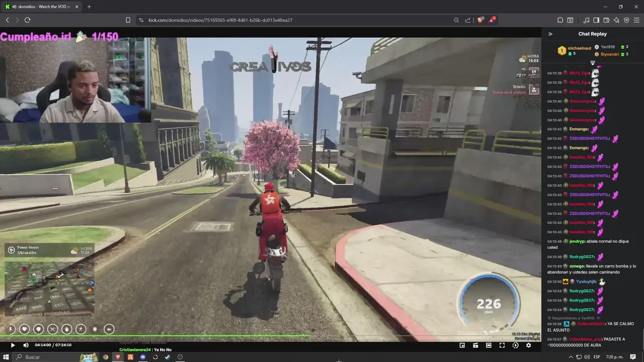Screen dimensions: 644x362
Task: Open system volume tray icon
Action: point(587,357)
